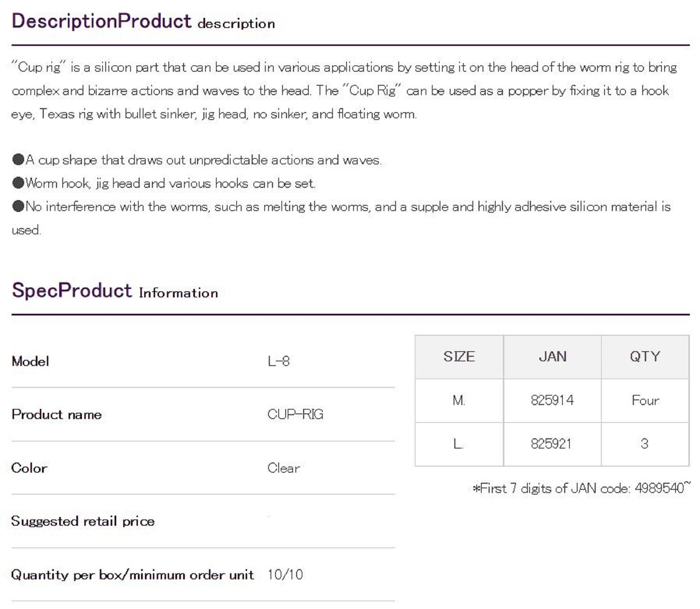Click the CUP-RIG product name value
Viewport: 700px width, 609px height.
[x=295, y=414]
